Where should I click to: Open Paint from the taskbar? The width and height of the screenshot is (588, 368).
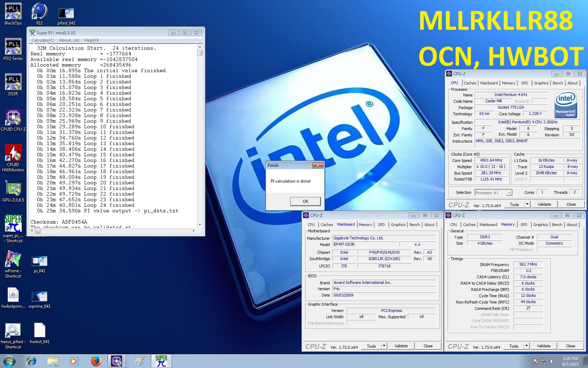139,361
